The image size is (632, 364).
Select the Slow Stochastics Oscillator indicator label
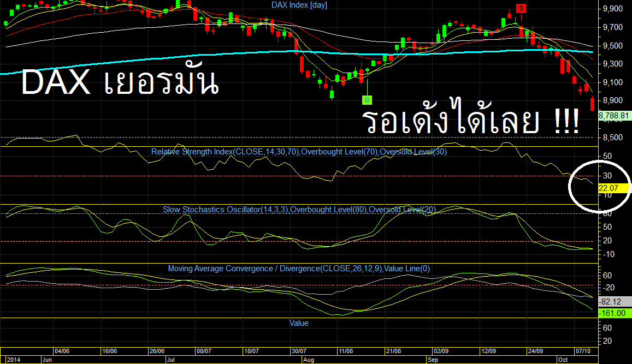299,210
